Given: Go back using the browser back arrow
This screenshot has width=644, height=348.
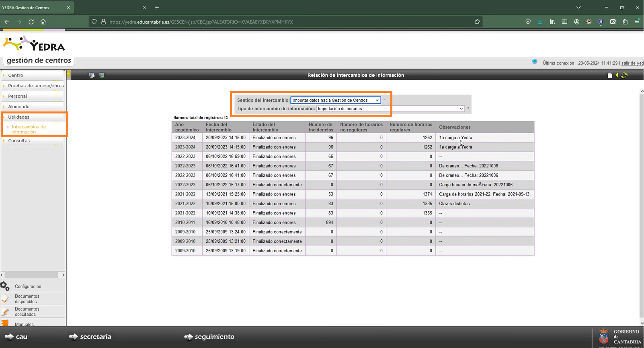Looking at the screenshot, I should (x=7, y=22).
